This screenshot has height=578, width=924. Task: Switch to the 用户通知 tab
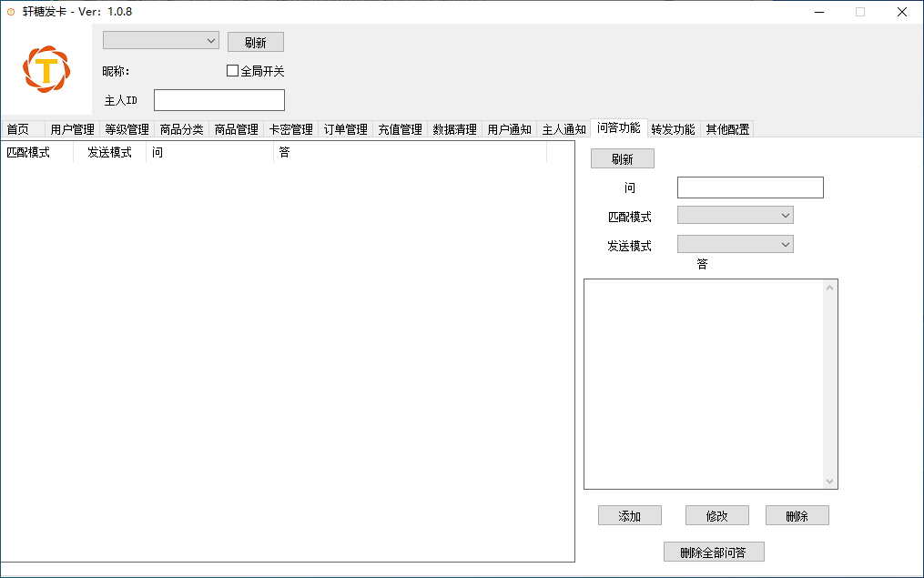pos(509,129)
